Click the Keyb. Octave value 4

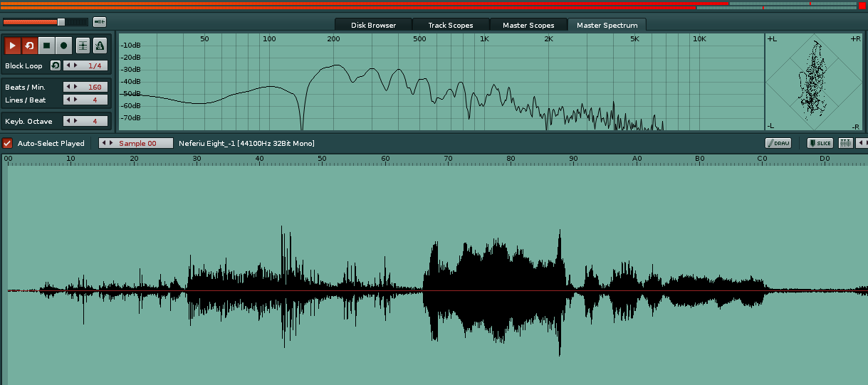click(x=94, y=121)
